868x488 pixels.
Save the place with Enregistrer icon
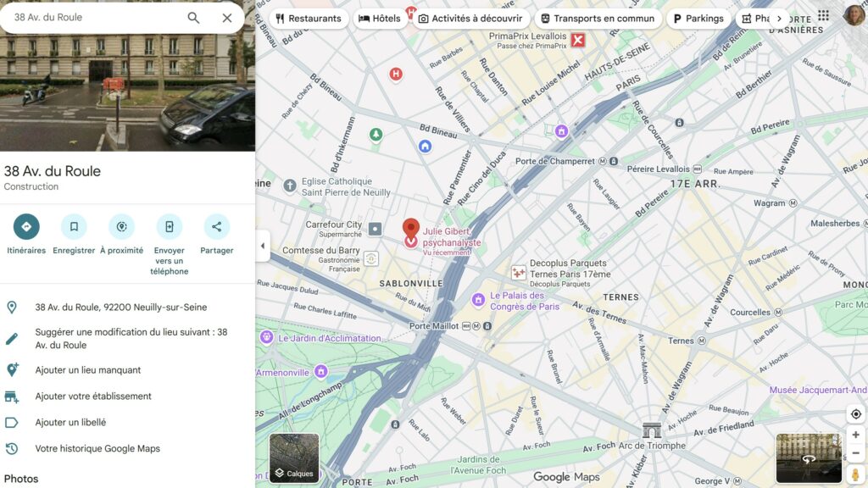click(74, 227)
